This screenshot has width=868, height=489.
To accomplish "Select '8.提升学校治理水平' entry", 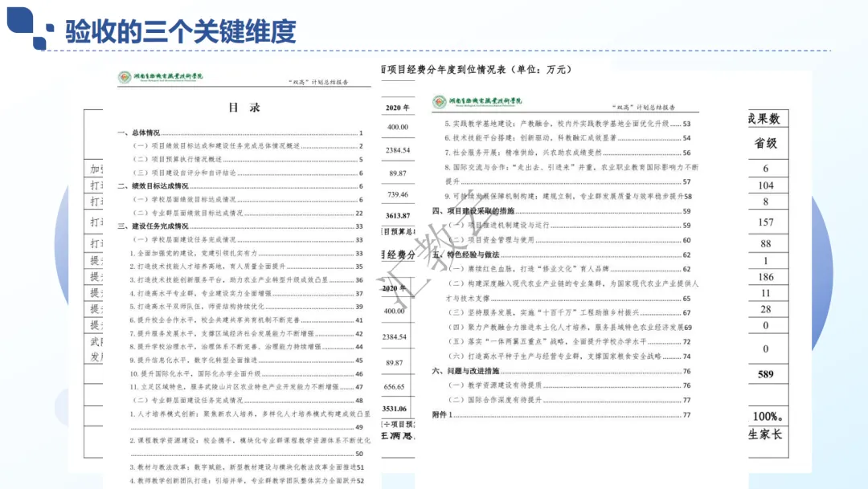I will 247,347.
